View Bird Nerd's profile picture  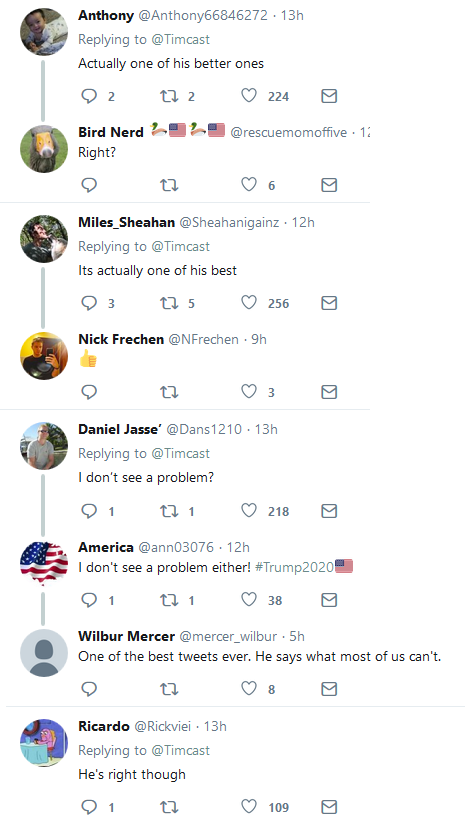[x=44, y=149]
